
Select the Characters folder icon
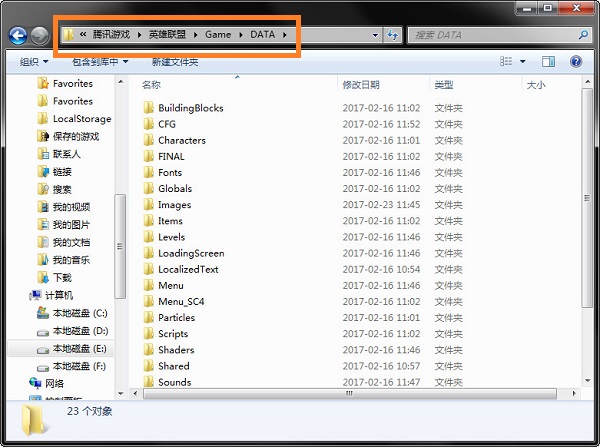149,140
